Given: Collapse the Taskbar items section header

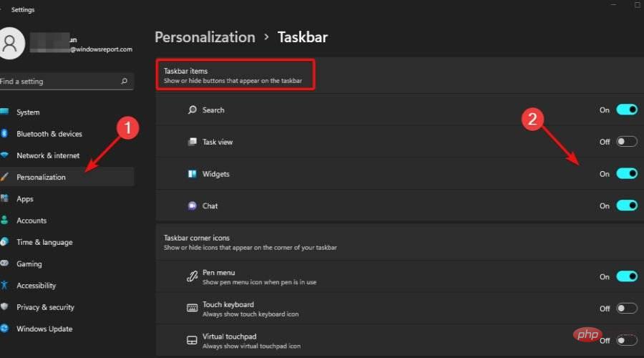Looking at the screenshot, I should 238,75.
